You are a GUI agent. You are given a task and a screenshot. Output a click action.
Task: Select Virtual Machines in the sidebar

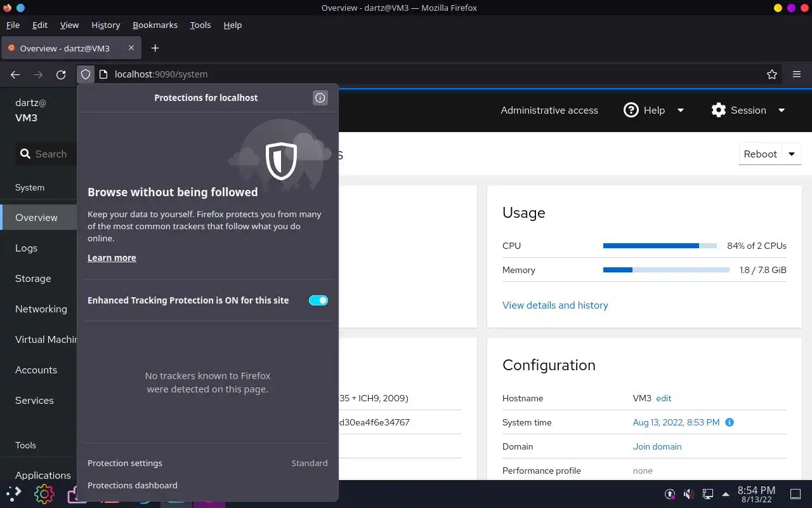(39, 339)
